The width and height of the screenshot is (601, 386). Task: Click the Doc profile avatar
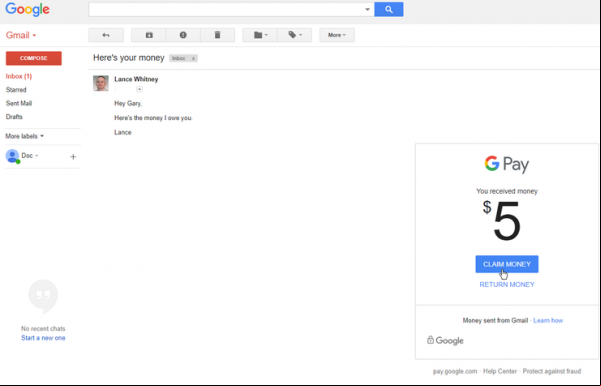[x=12, y=156]
